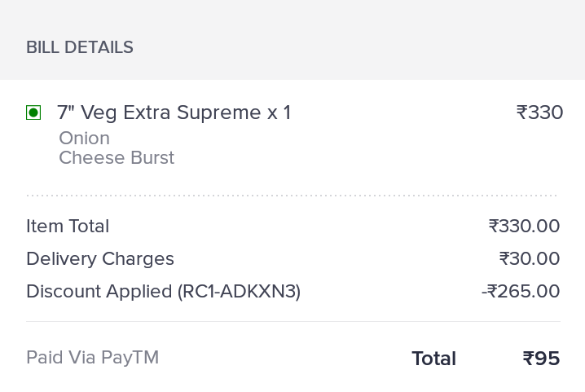Click the 7" Veg Extra Supreme item name
Screen dimensions: 585x392
(x=159, y=112)
